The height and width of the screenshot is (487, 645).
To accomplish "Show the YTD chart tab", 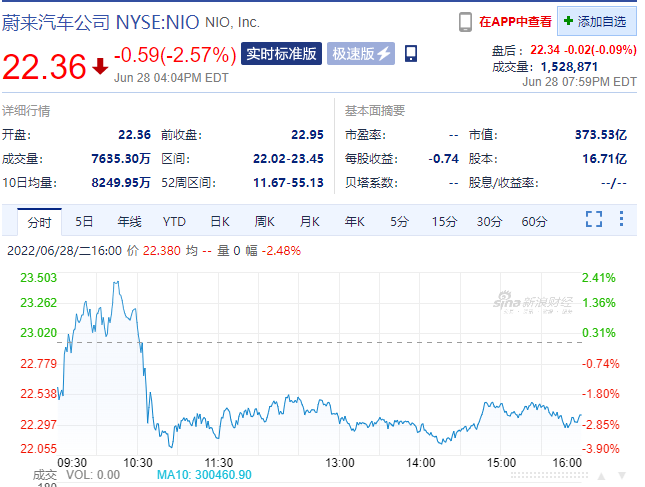I will coord(174,222).
